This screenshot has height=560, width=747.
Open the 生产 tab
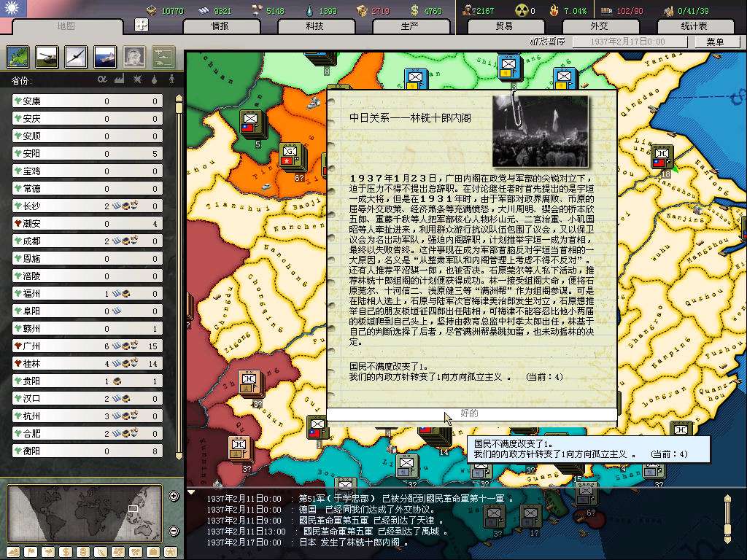click(x=410, y=26)
